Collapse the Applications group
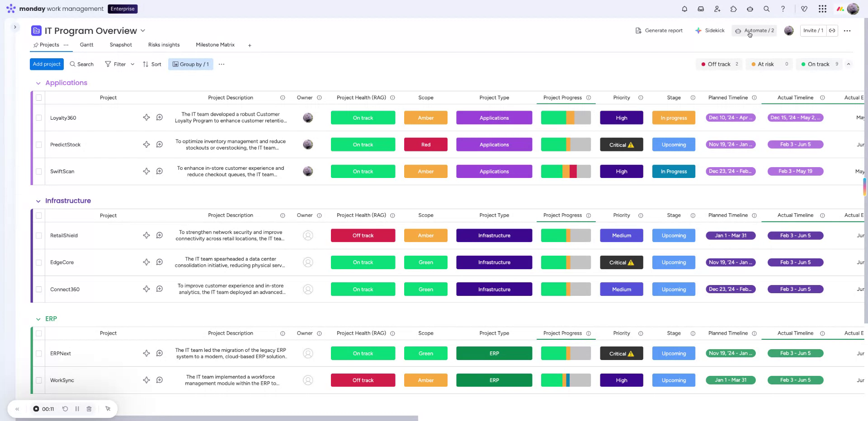 (x=38, y=83)
